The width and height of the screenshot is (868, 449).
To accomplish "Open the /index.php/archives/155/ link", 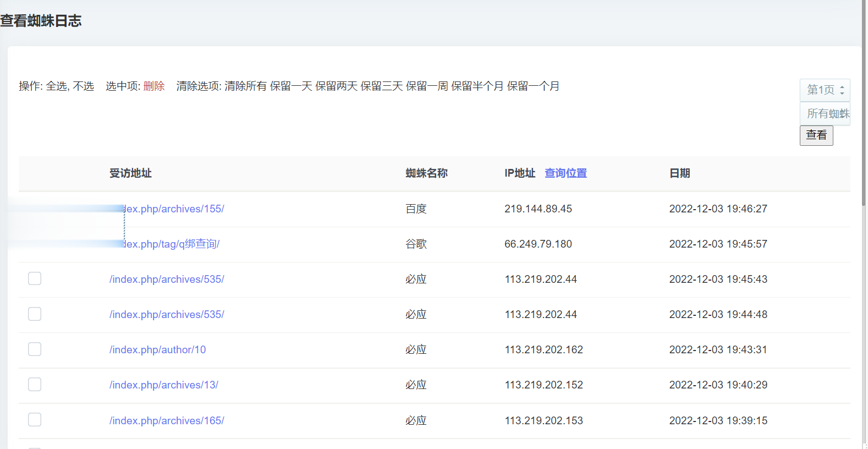I will tap(174, 209).
